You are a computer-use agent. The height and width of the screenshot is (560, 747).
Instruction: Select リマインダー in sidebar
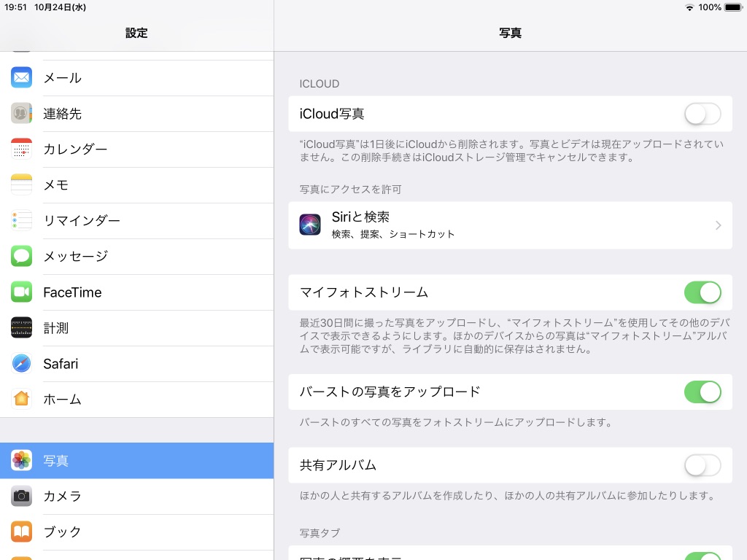pos(136,221)
